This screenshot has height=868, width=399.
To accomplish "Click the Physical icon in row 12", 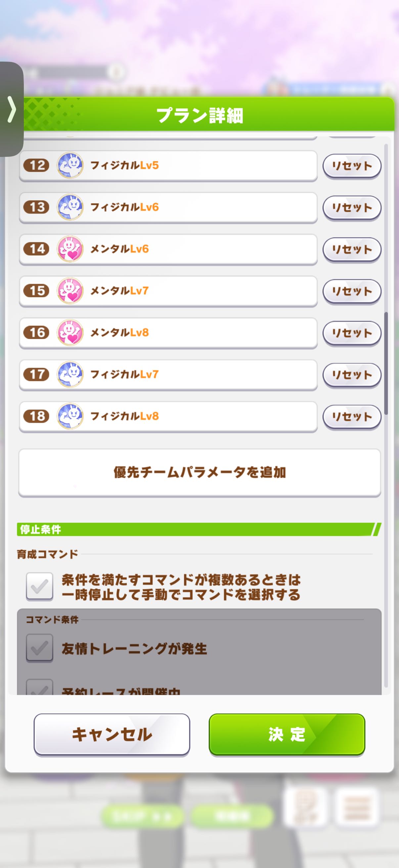I will pyautogui.click(x=70, y=166).
